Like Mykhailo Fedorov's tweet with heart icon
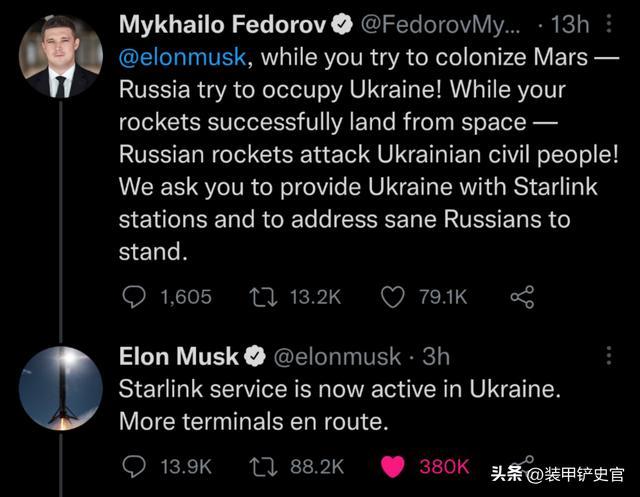The width and height of the screenshot is (640, 497). coord(392,297)
